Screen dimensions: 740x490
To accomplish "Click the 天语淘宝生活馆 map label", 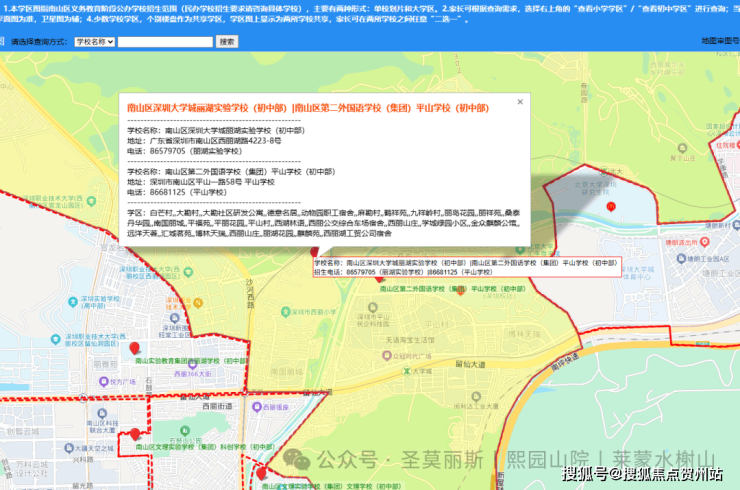I will 410,340.
